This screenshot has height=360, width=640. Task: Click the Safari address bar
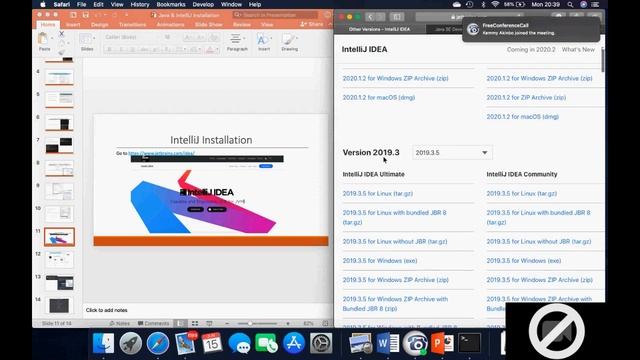469,17
